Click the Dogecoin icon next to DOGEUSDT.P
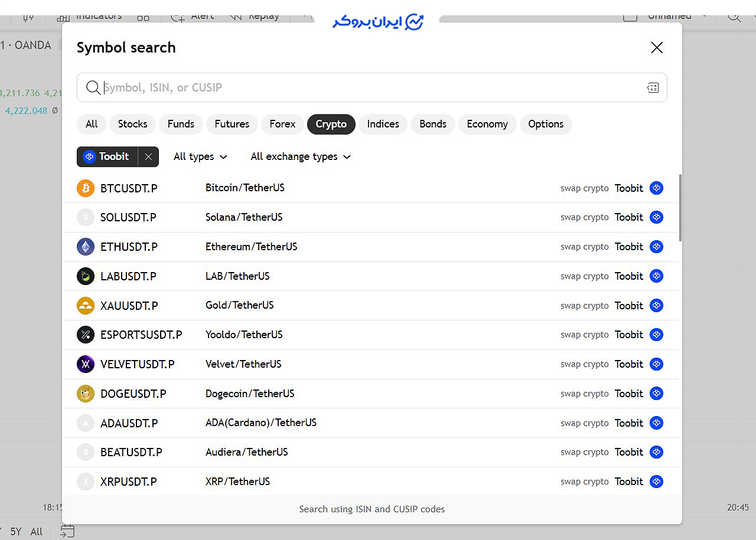This screenshot has height=540, width=756. pos(86,394)
